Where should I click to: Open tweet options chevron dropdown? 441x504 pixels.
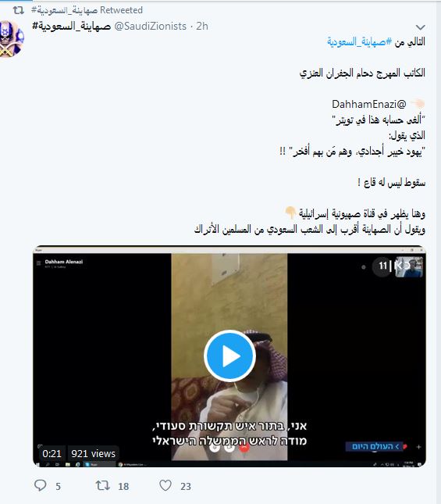420,27
